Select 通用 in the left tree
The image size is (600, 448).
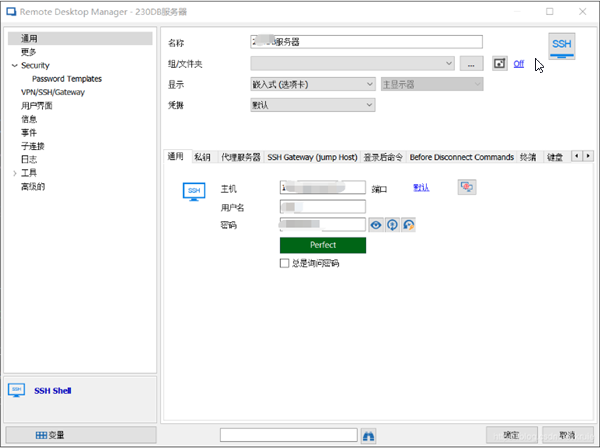click(x=80, y=38)
